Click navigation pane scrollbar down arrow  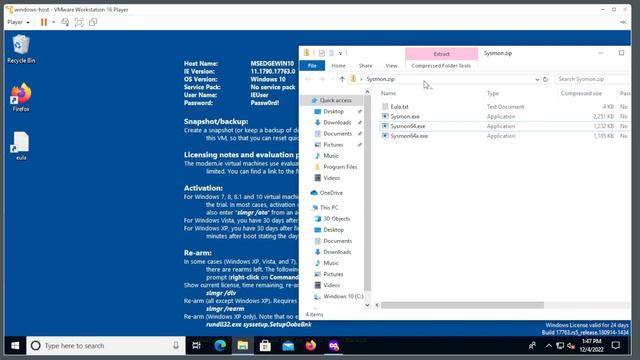point(367,305)
